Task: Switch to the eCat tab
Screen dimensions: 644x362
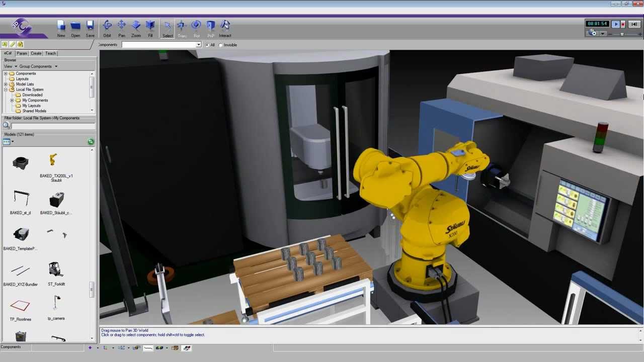Action: click(x=8, y=53)
